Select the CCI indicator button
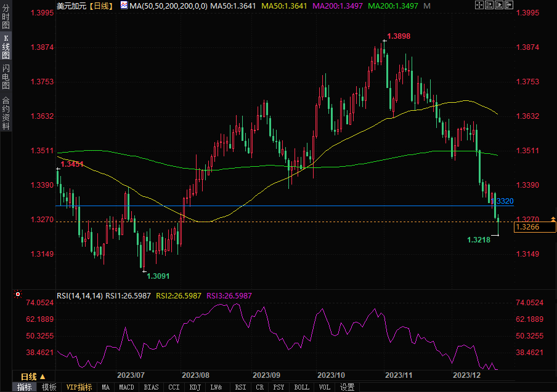Image resolution: width=557 pixels, height=392 pixels. click(174, 387)
